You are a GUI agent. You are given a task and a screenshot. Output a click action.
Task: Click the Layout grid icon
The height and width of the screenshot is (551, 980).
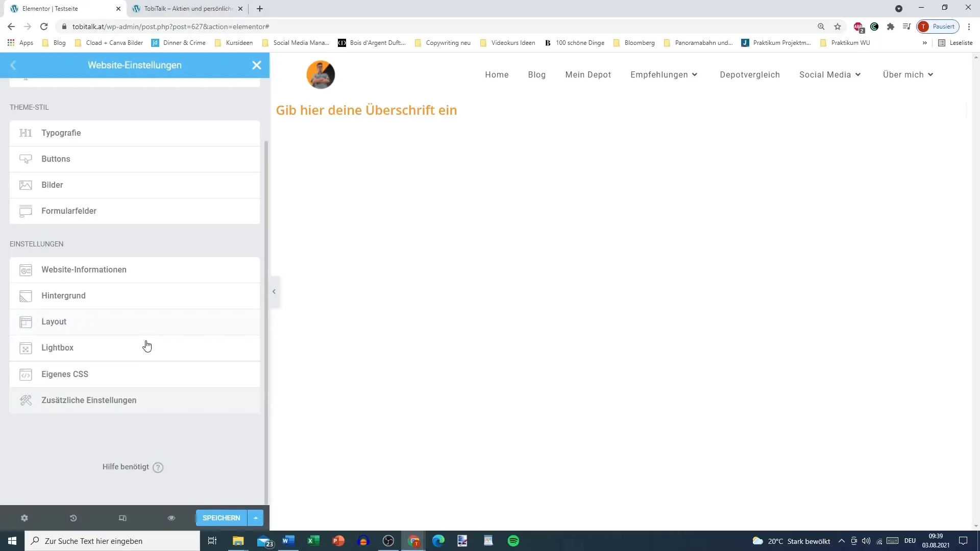[x=26, y=322]
